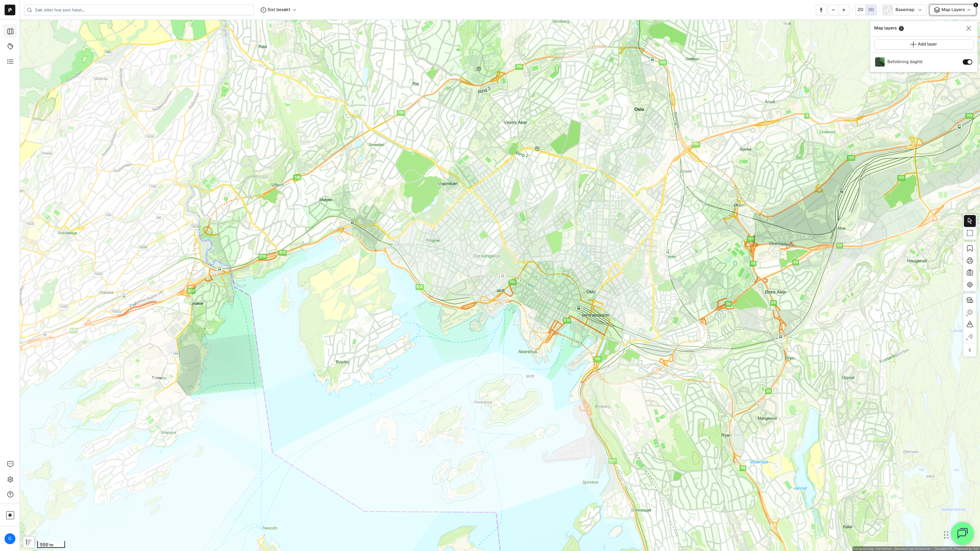Reset map north with compass icon
The width and height of the screenshot is (980, 551).
click(x=821, y=10)
